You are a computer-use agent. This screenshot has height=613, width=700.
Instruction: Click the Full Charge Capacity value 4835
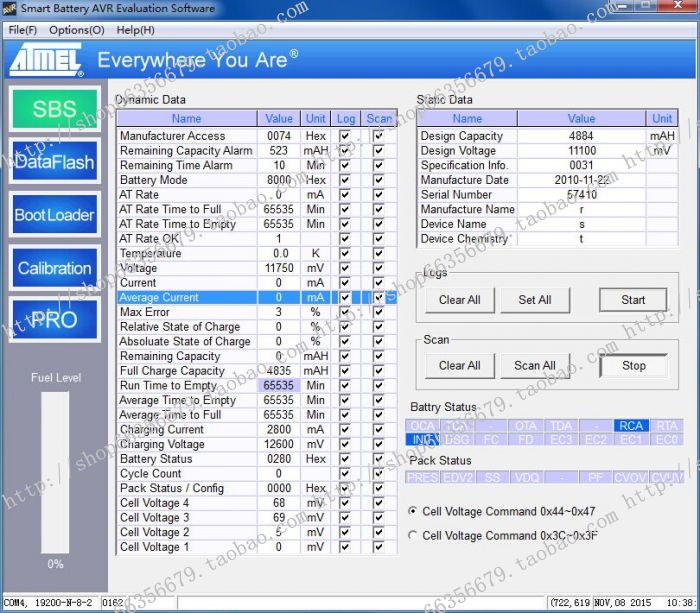[x=279, y=371]
